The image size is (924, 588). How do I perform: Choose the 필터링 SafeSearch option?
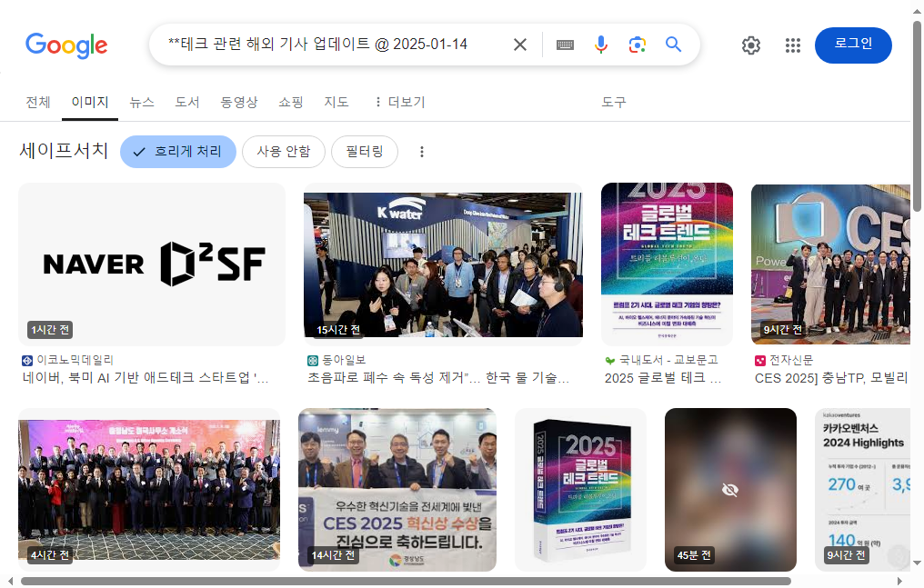pyautogui.click(x=364, y=152)
